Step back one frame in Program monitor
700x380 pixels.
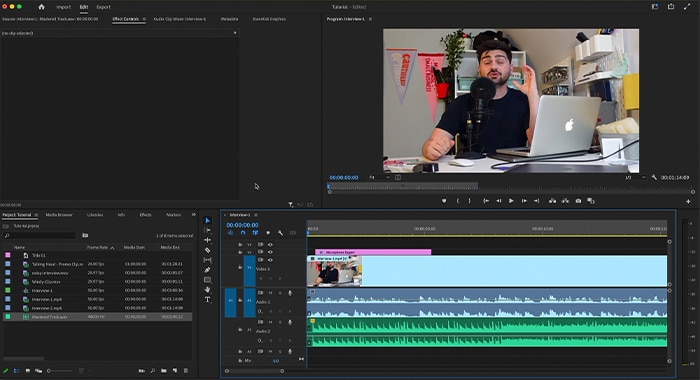point(499,201)
